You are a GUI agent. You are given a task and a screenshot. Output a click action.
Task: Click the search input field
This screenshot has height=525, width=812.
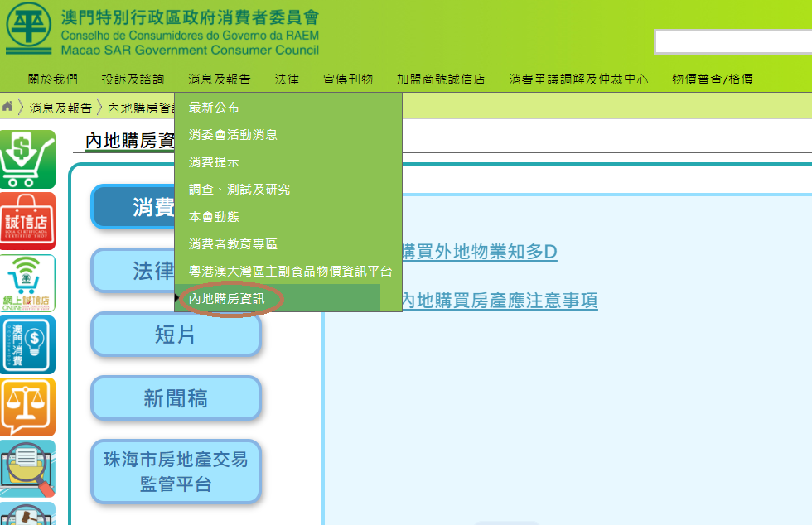point(732,41)
